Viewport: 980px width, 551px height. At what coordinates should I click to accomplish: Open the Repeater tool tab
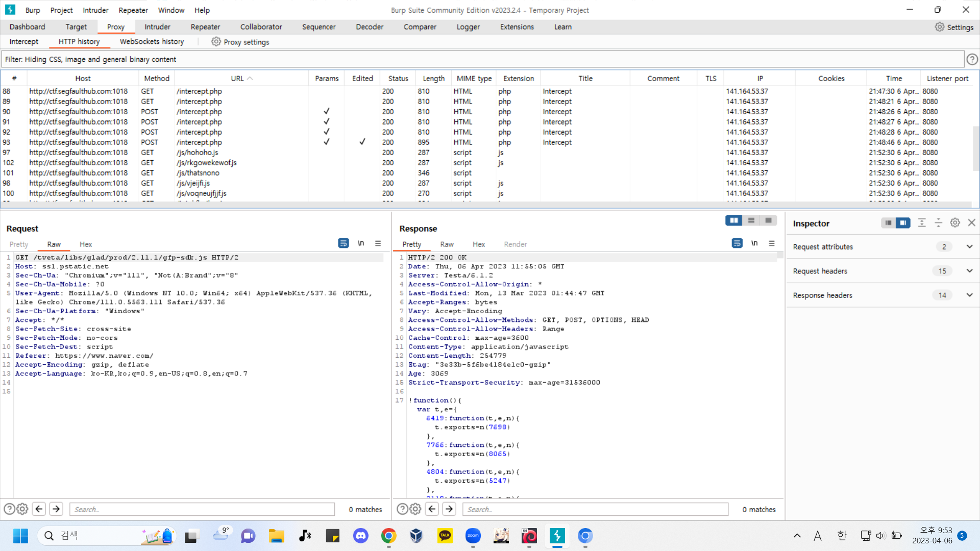click(205, 27)
